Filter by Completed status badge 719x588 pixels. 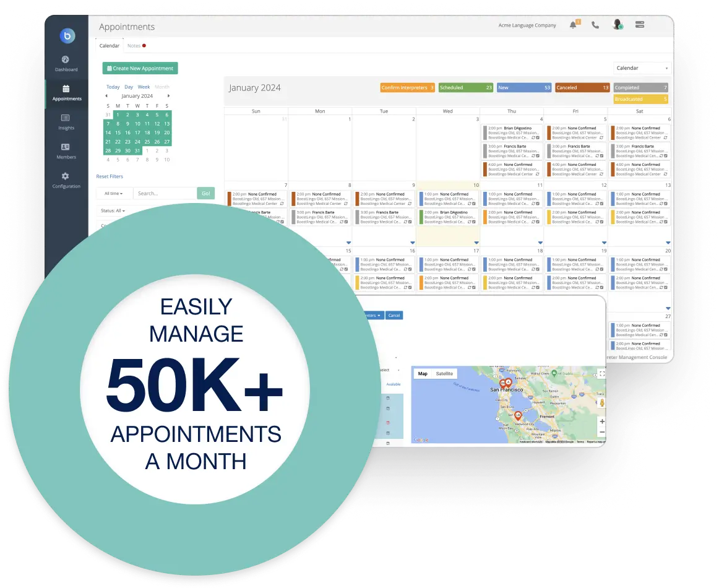pyautogui.click(x=640, y=88)
